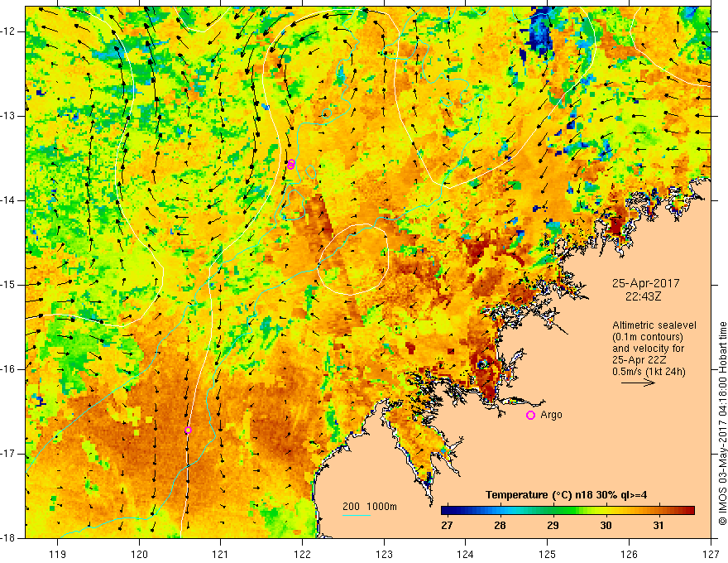Click the '25-Apr-2017' date text
The width and height of the screenshot is (728, 563).
coord(645,283)
